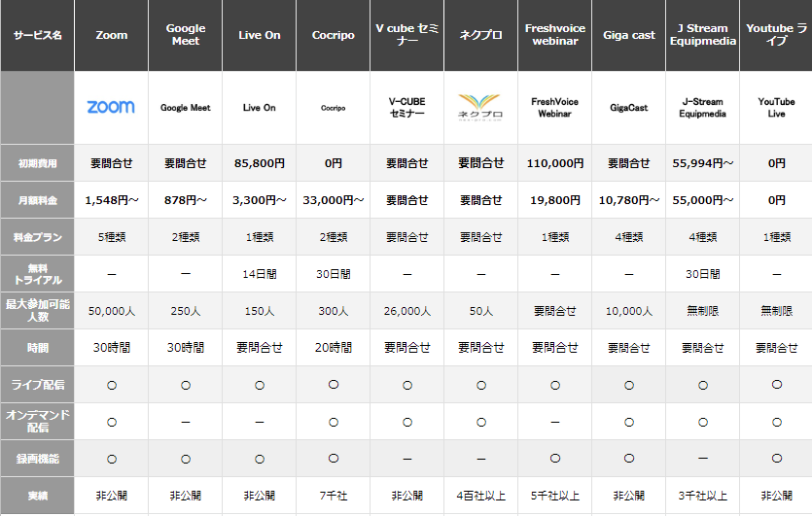This screenshot has height=516, width=812.
Task: Click Zoom's 50,000人 capacity cell
Action: (111, 311)
